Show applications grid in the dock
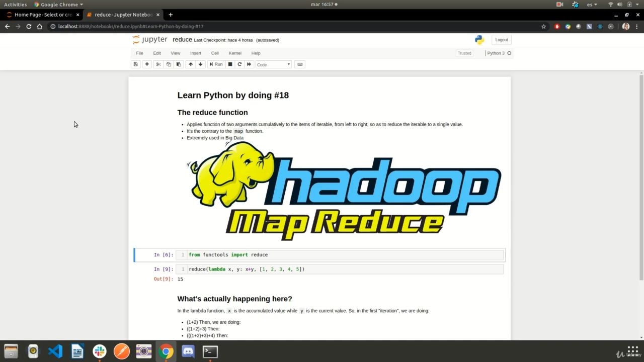This screenshot has width=644, height=362. click(x=632, y=351)
